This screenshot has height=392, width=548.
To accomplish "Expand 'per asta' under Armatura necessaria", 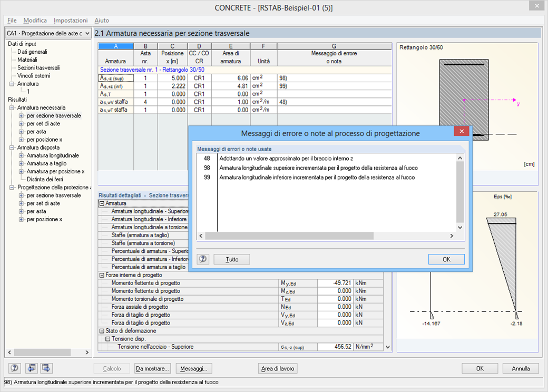I will pos(21,132).
